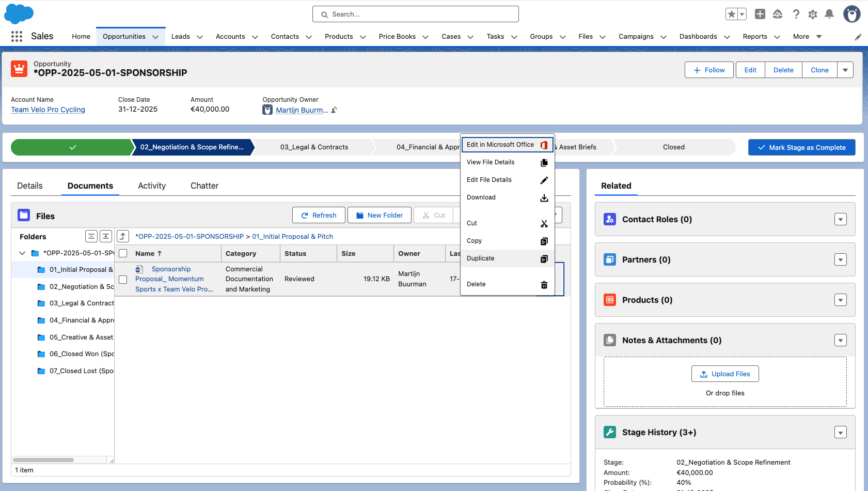
Task: Click the Word document file icon
Action: coord(139,269)
